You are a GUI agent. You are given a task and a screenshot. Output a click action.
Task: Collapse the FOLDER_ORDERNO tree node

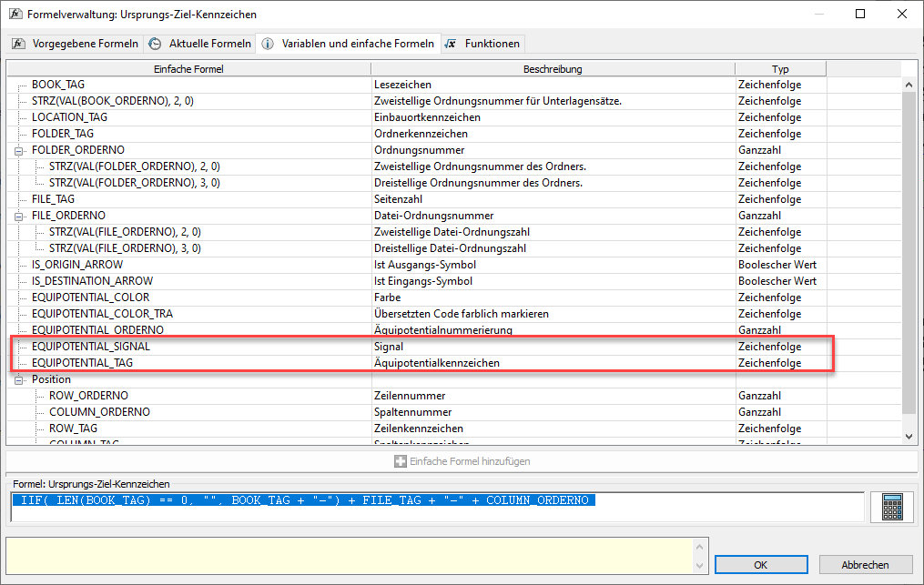click(19, 150)
